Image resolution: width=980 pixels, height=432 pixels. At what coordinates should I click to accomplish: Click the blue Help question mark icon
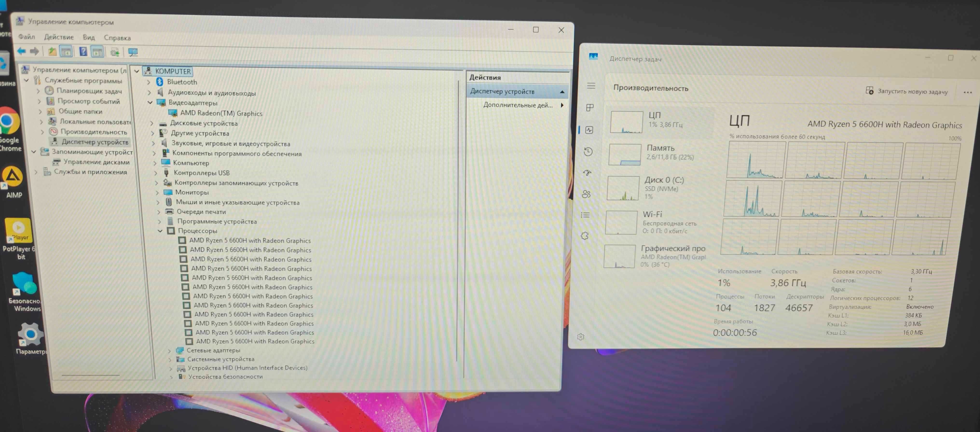click(x=83, y=51)
